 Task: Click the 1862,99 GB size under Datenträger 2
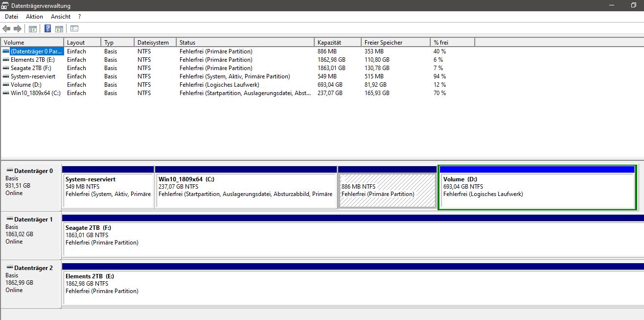19,283
